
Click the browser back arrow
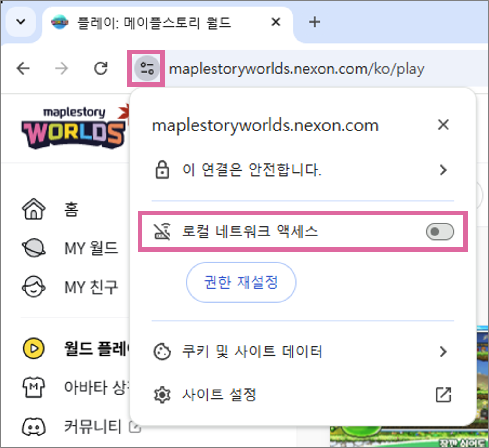(x=23, y=68)
